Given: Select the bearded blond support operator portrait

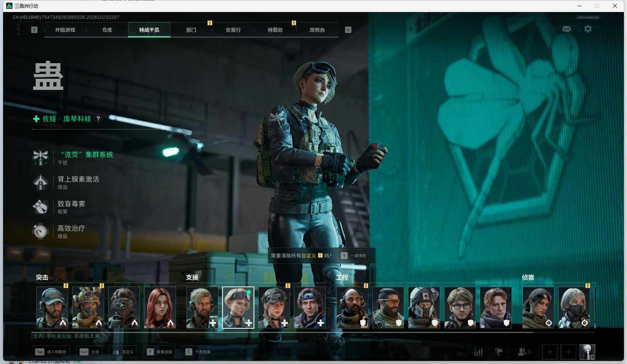Looking at the screenshot, I should pos(202,307).
